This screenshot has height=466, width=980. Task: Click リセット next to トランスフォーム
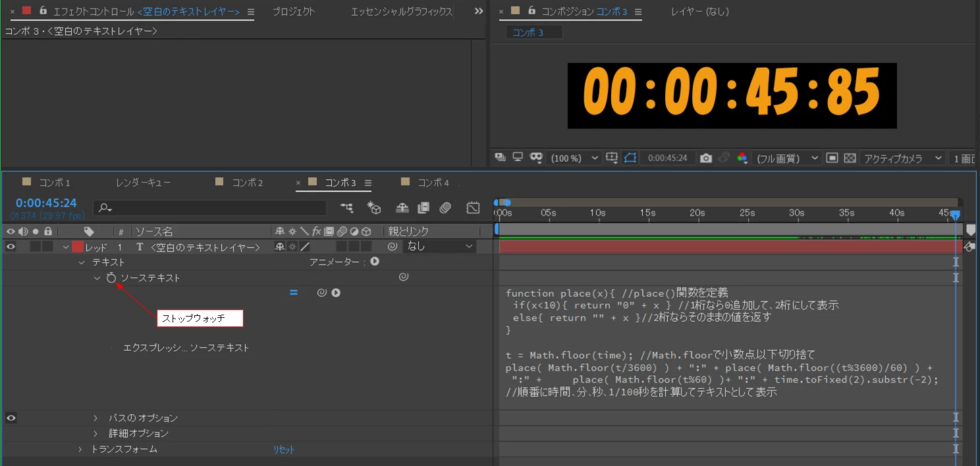(x=284, y=450)
